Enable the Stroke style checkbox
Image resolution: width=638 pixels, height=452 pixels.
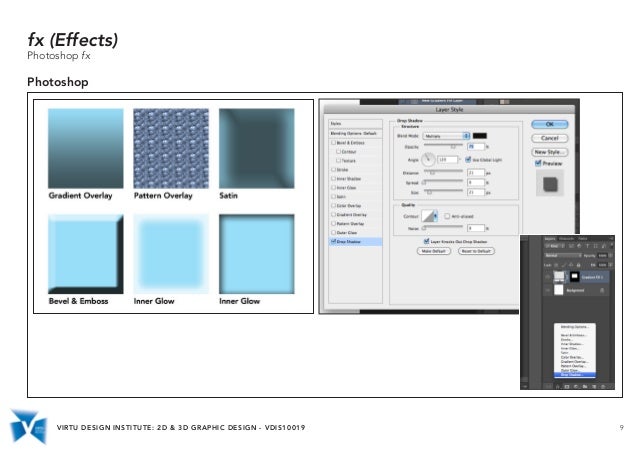[x=333, y=169]
